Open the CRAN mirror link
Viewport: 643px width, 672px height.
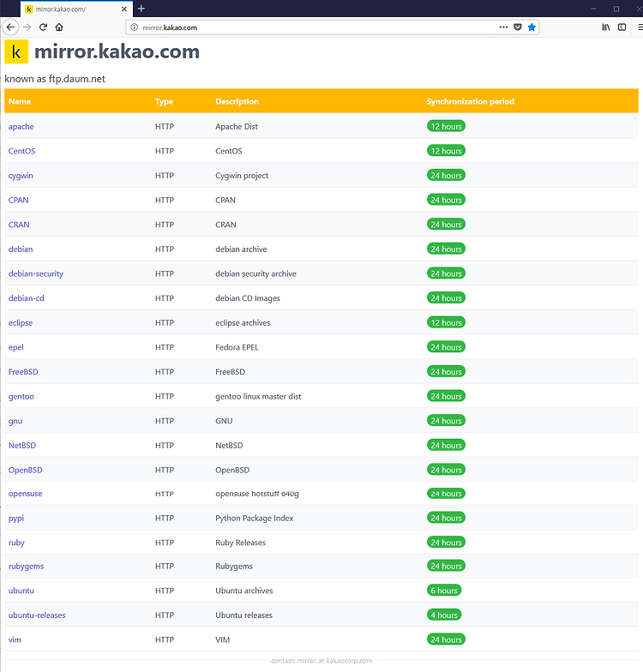pyautogui.click(x=19, y=225)
